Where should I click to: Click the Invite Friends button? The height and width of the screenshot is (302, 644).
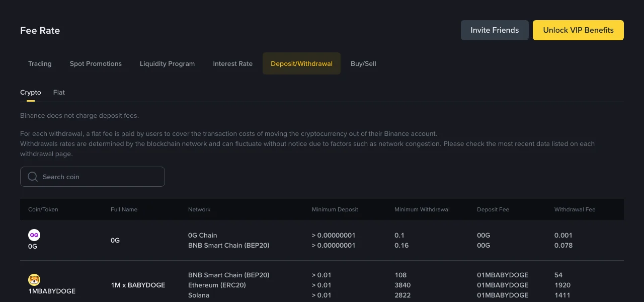495,30
